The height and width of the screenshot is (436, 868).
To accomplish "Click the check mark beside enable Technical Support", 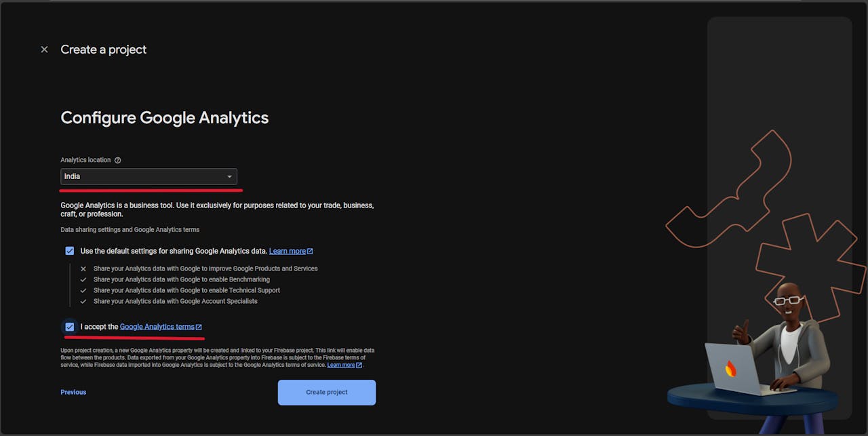I will [x=83, y=290].
